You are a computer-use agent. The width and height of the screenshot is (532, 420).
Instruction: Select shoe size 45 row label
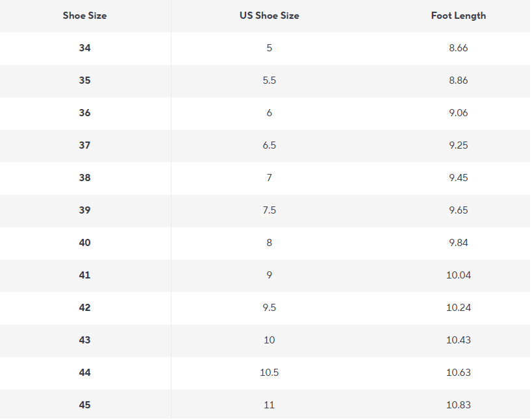point(85,405)
